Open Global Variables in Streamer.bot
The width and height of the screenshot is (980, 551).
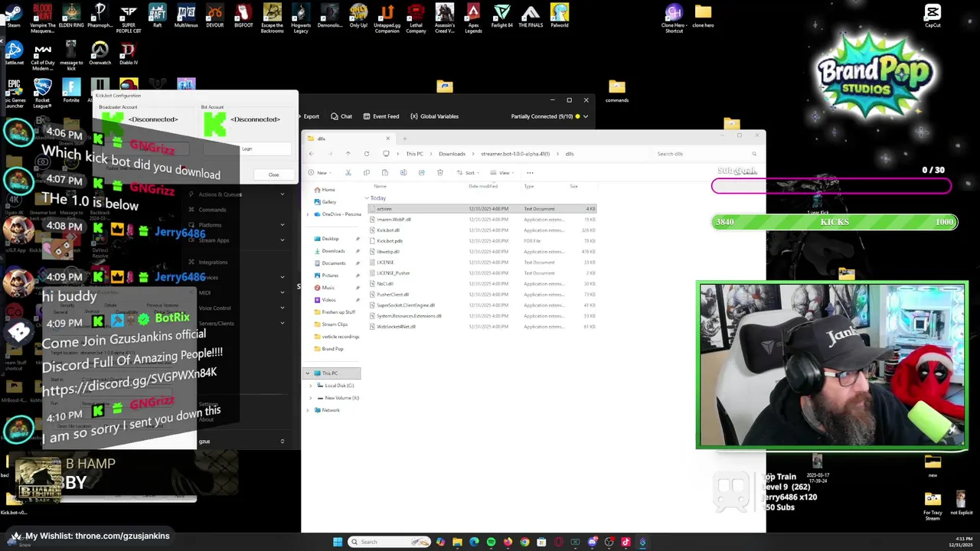click(x=434, y=116)
